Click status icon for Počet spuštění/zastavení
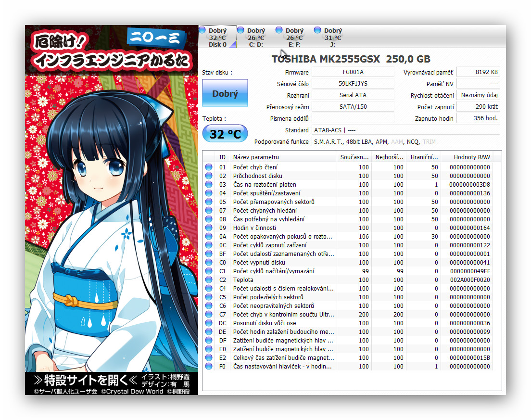The width and height of the screenshot is (531, 420). click(x=209, y=193)
